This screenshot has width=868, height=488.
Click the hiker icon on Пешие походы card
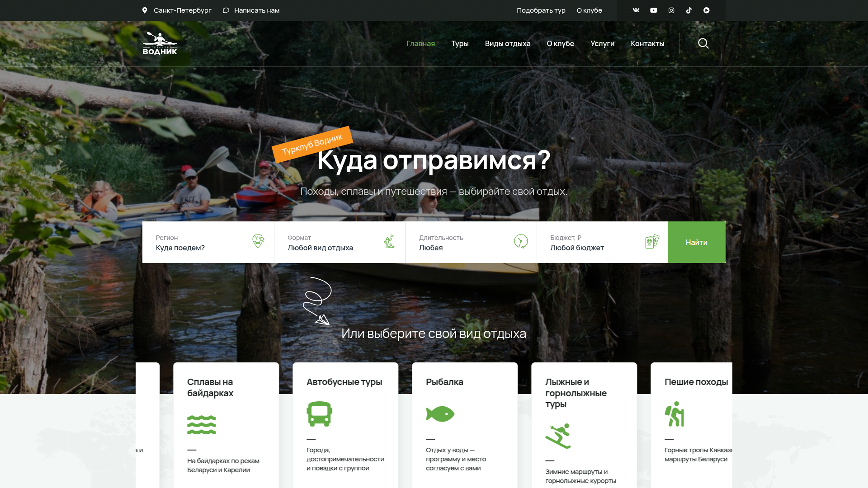(x=675, y=414)
